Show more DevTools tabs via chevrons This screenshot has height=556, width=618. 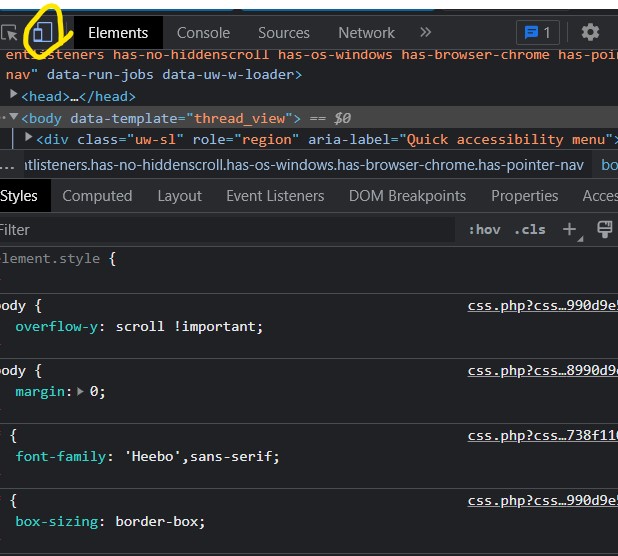425,33
